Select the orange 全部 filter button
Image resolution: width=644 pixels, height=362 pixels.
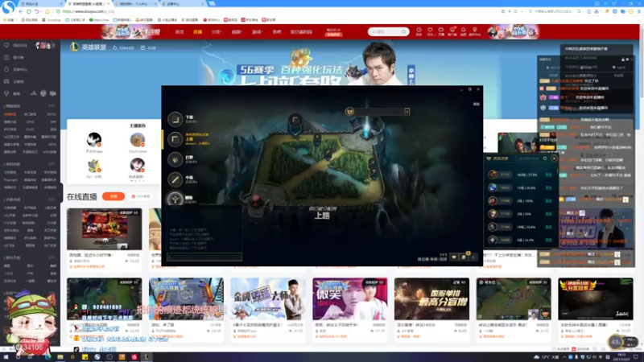114,196
